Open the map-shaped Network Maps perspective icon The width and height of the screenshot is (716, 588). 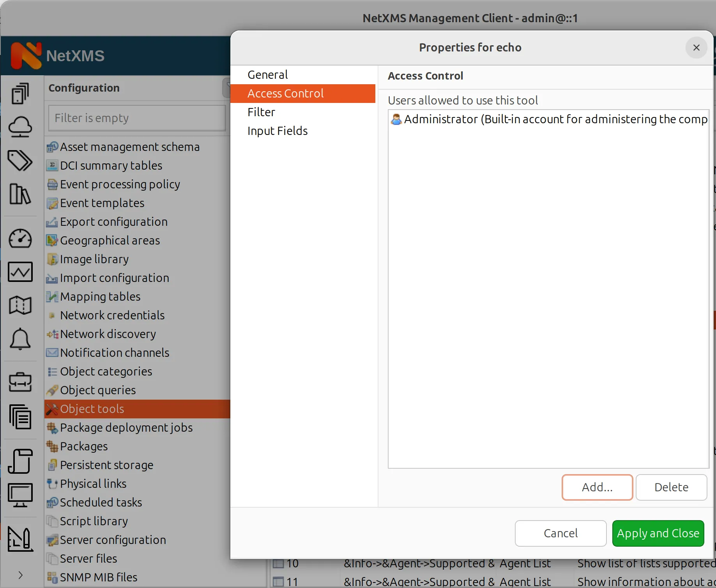pyautogui.click(x=20, y=306)
